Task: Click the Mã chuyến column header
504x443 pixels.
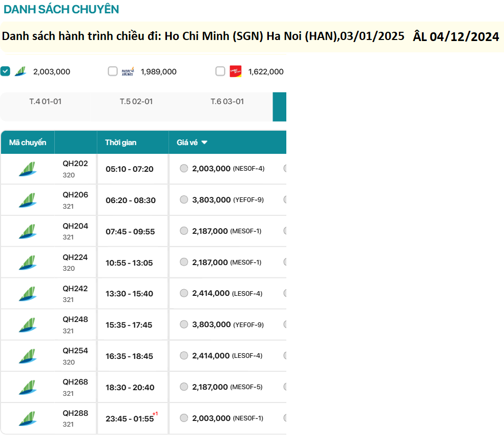Action: coord(28,143)
